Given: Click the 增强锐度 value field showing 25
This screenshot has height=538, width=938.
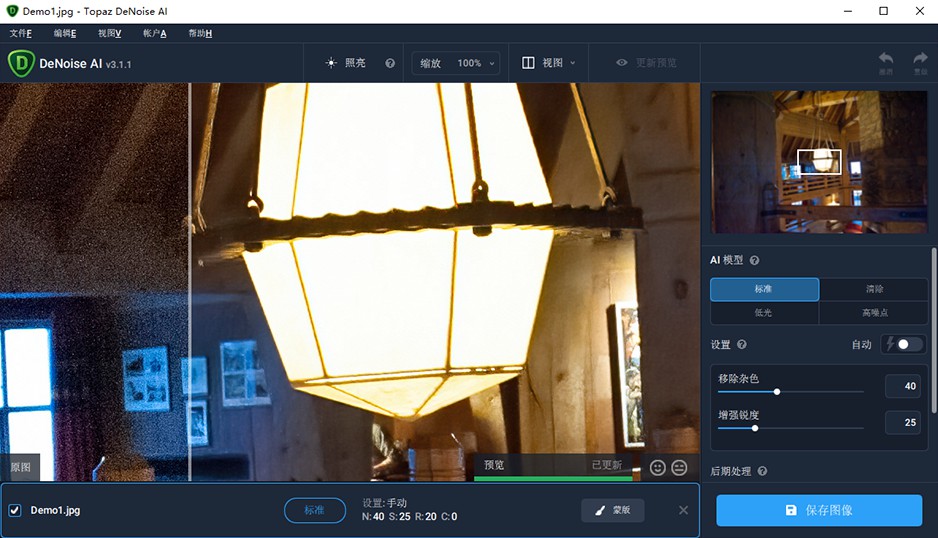Looking at the screenshot, I should point(903,423).
